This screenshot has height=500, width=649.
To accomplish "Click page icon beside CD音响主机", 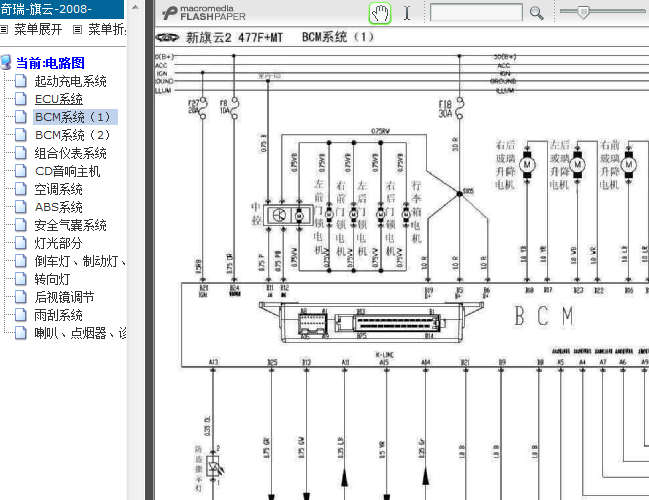I will (x=21, y=171).
